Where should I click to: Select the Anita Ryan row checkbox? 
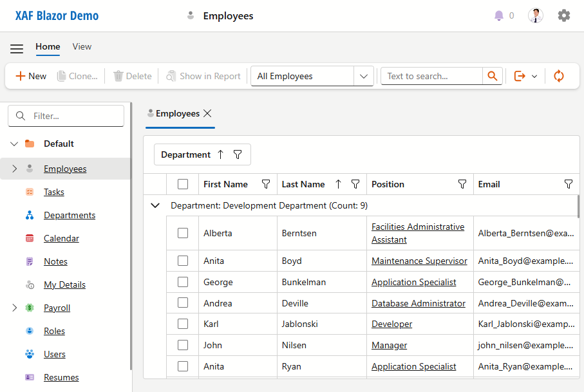coord(183,366)
